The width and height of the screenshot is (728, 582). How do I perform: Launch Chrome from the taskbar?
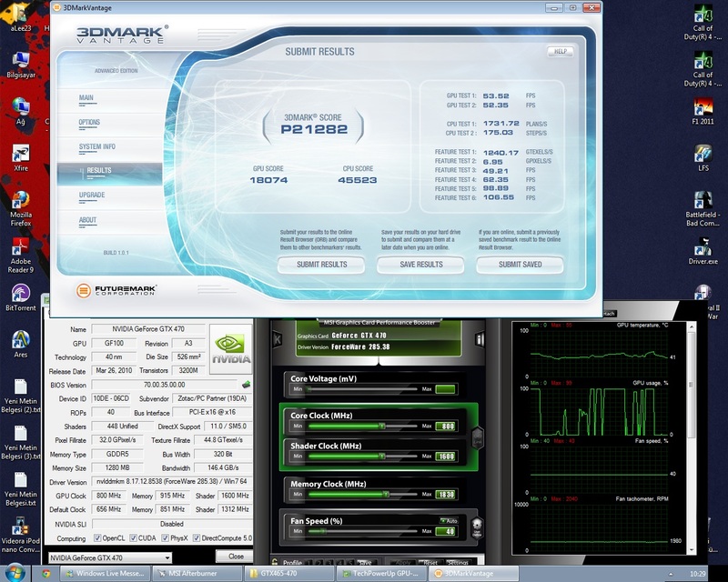(46, 574)
